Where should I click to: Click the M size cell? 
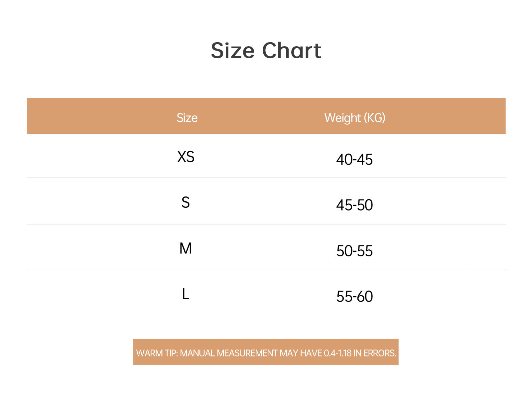click(x=186, y=248)
